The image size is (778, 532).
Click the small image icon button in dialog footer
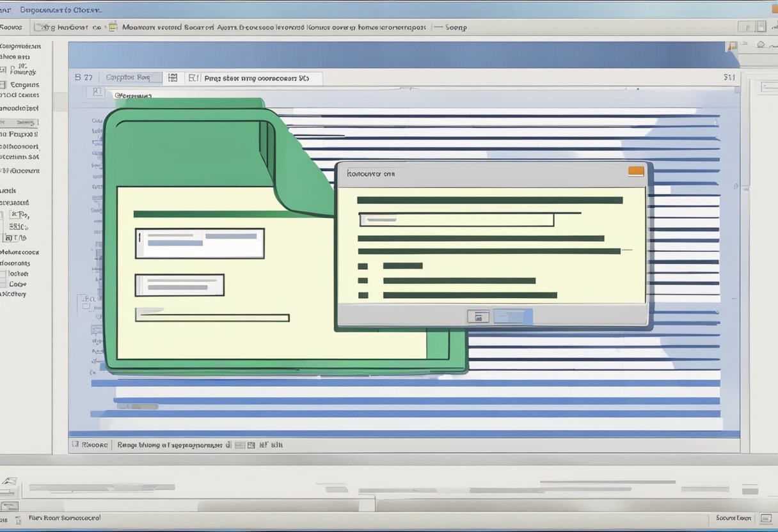point(478,316)
